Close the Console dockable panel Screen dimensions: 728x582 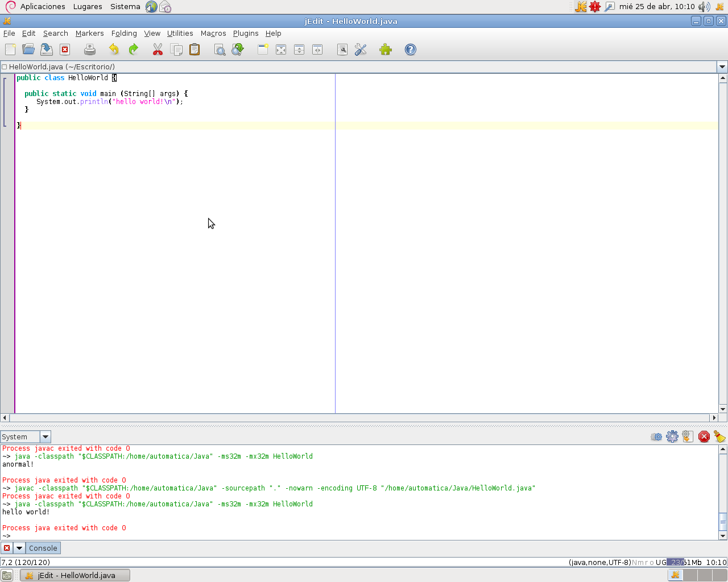tap(7, 548)
